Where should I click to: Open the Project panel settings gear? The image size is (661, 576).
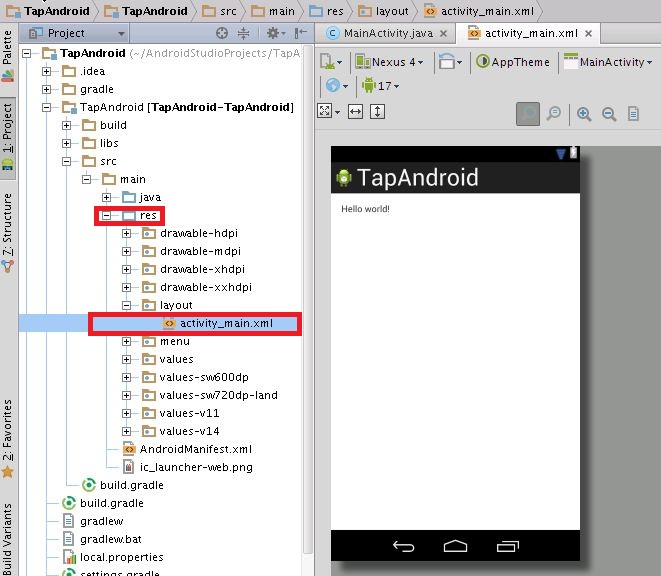pos(275,33)
